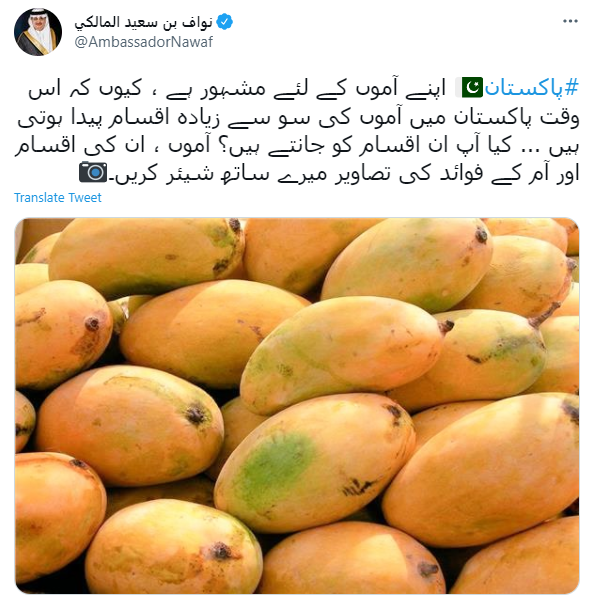
Task: Click the @AmbassadorNawaf handle
Action: click(144, 42)
